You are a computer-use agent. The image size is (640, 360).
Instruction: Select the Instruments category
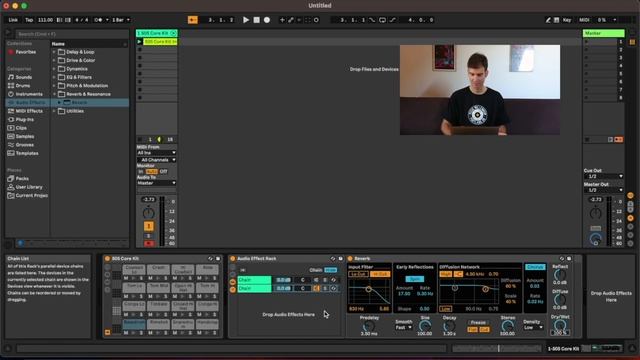click(29, 94)
